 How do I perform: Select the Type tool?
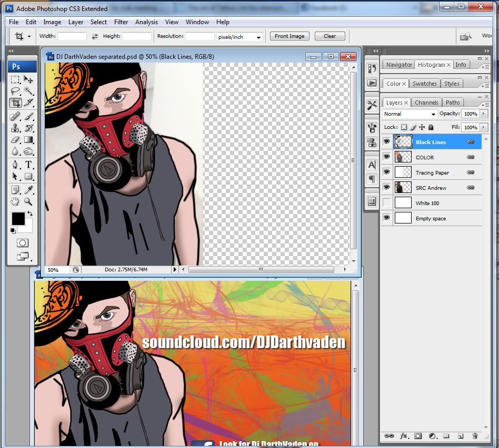tap(28, 165)
